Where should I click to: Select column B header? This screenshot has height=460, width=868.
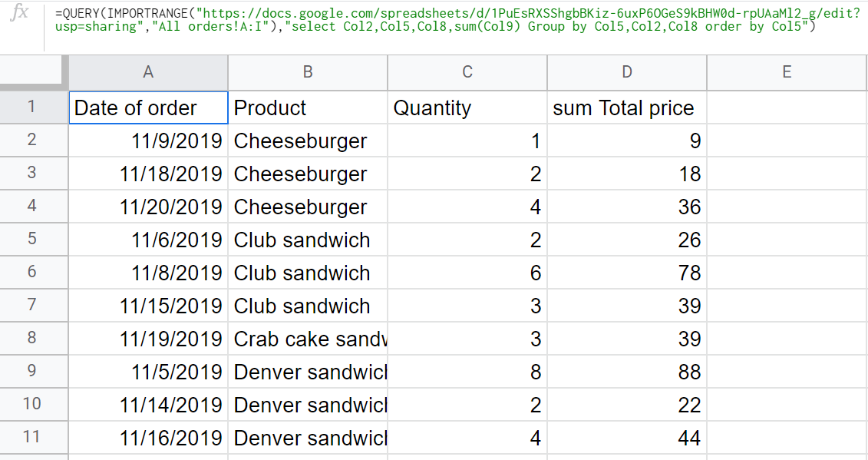(x=308, y=72)
